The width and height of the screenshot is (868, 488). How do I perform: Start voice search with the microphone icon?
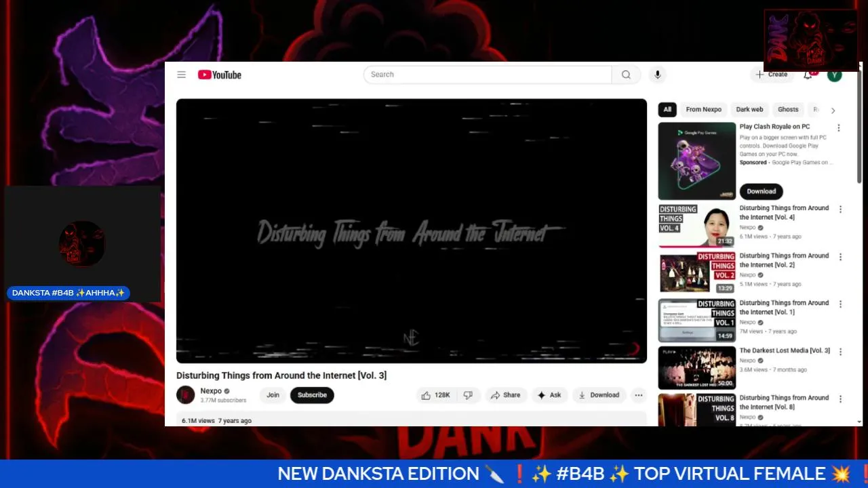point(657,75)
